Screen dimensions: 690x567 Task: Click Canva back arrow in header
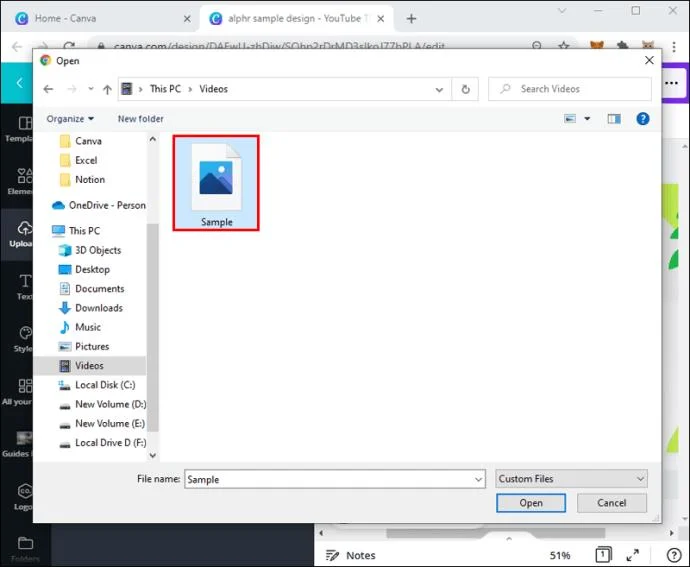pos(19,83)
